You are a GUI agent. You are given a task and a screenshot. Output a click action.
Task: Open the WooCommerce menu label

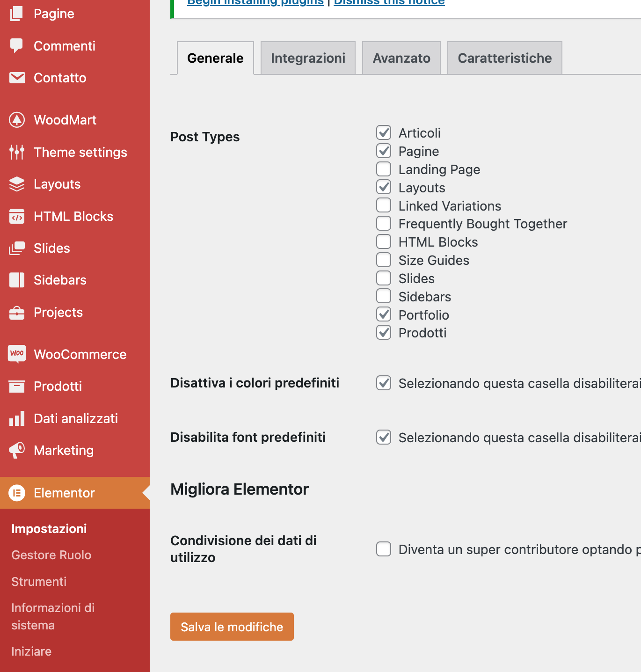click(80, 354)
